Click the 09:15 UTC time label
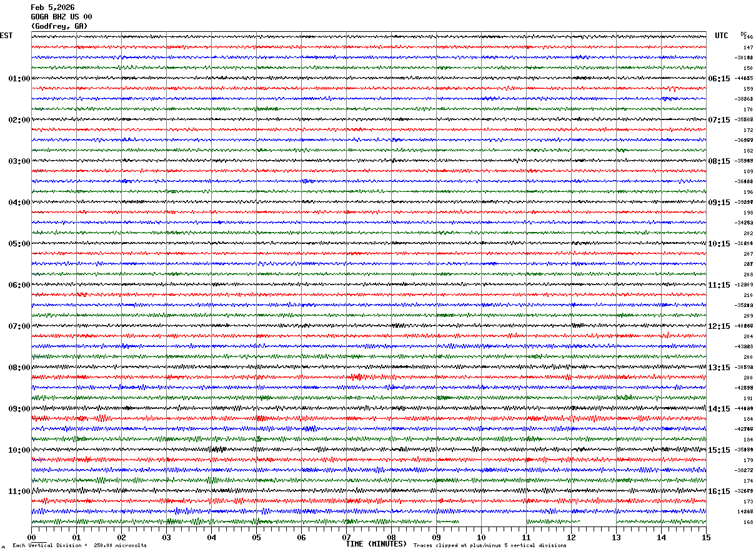 click(719, 203)
